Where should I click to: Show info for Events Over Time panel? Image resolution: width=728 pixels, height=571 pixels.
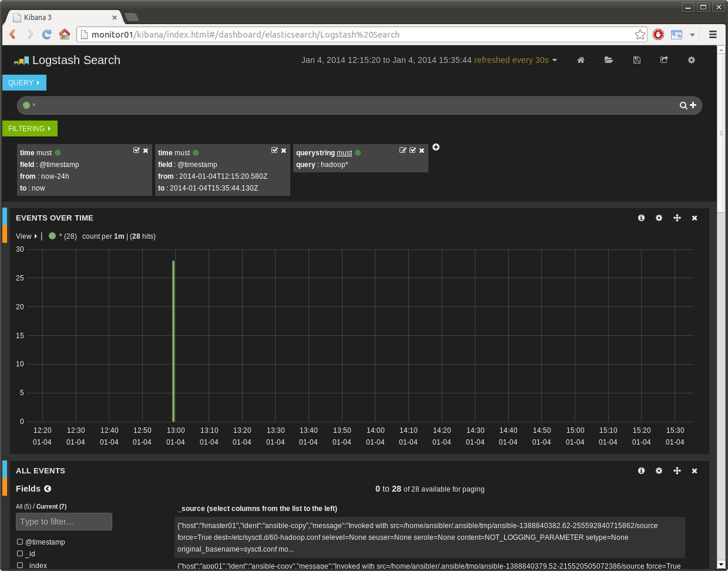pyautogui.click(x=641, y=218)
